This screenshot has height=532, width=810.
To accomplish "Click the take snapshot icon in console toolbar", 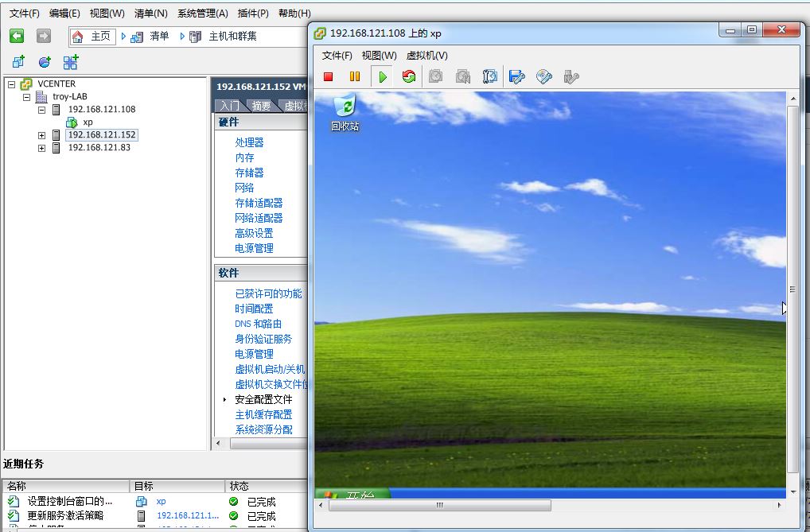I will coord(436,77).
